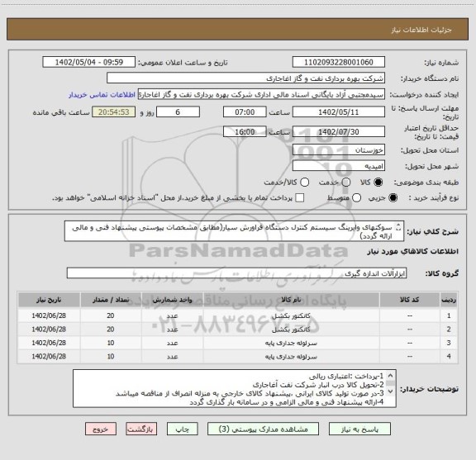Click سرلوله جداری پایه in row 4
This screenshot has width=476, height=460.
pos(291,357)
